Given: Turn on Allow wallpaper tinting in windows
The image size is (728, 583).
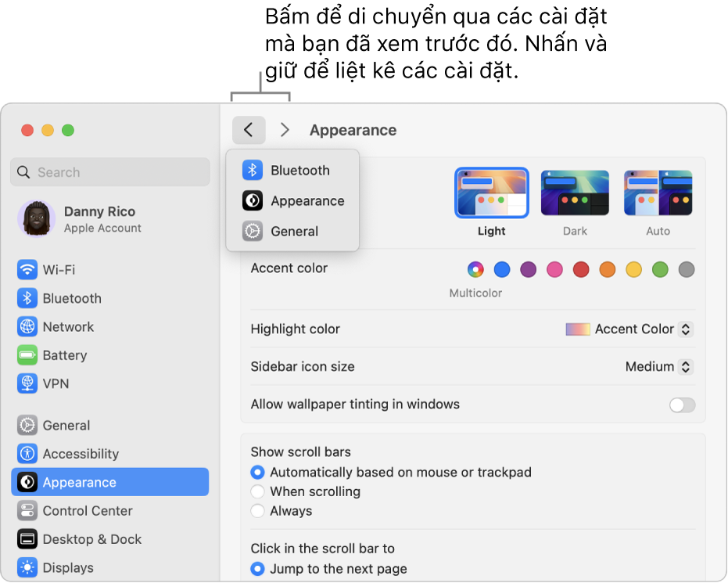Looking at the screenshot, I should [x=682, y=405].
